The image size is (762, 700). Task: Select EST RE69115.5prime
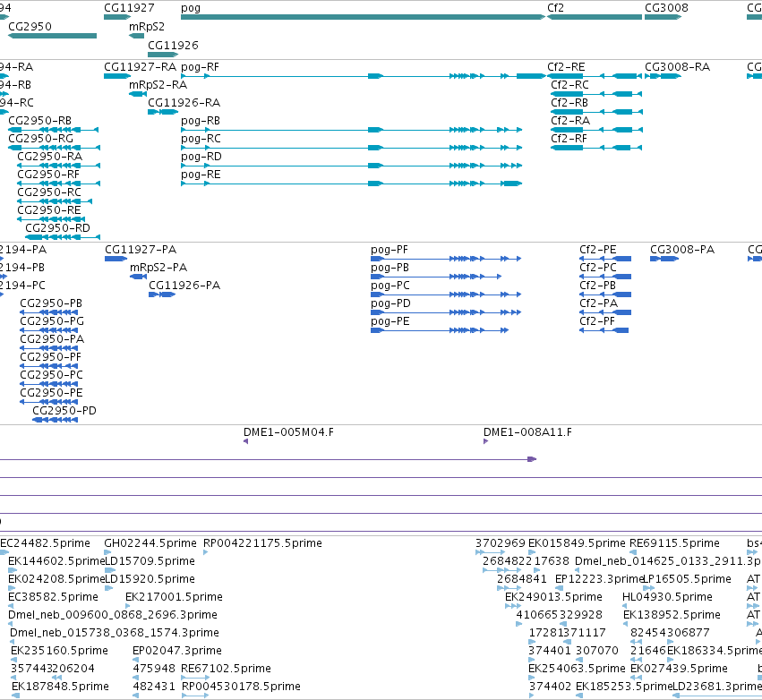pyautogui.click(x=633, y=552)
